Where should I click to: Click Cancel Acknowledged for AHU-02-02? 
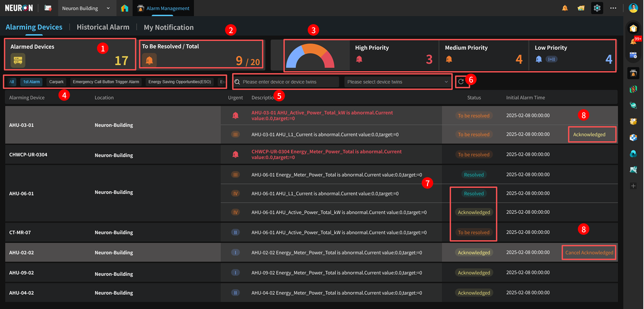(x=589, y=253)
